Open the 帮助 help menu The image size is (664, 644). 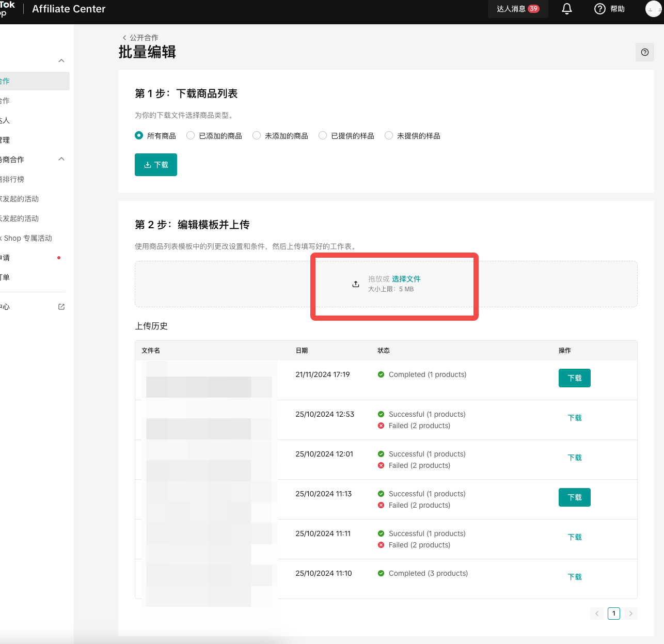[x=610, y=9]
